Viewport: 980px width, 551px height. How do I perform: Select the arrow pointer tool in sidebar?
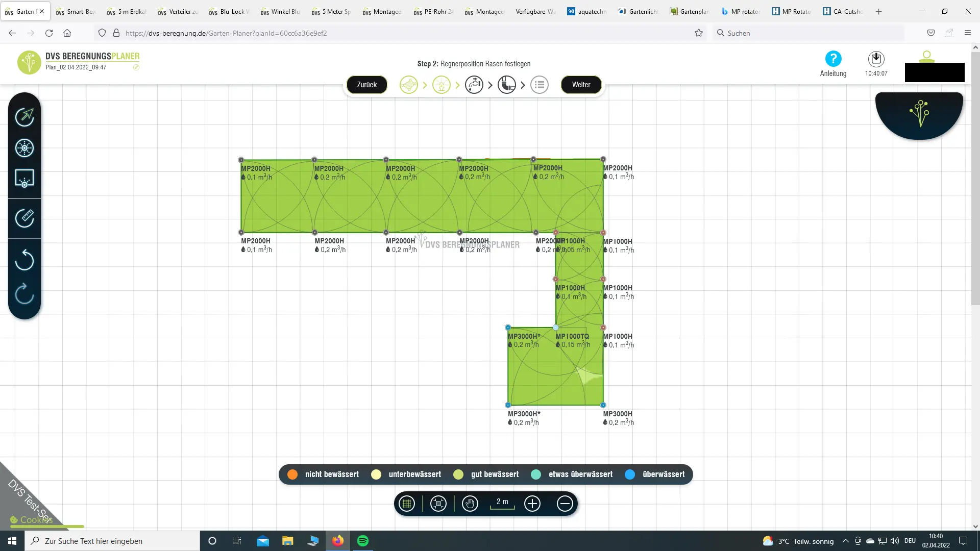pyautogui.click(x=24, y=117)
